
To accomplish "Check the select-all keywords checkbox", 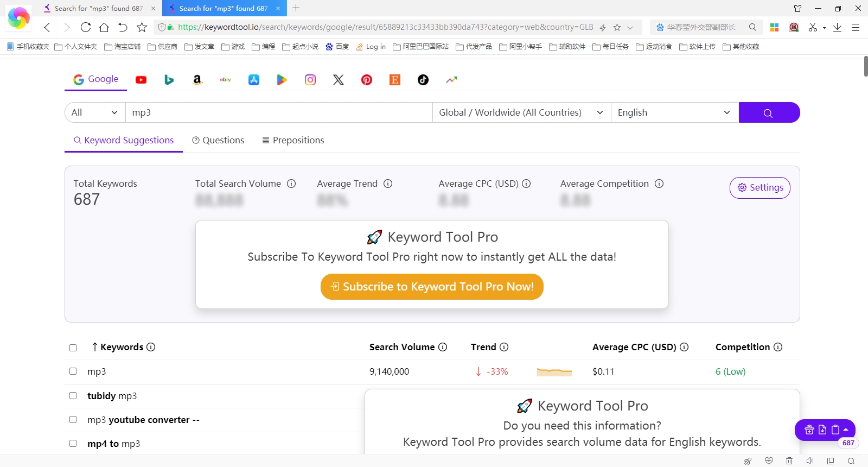I will 73,348.
